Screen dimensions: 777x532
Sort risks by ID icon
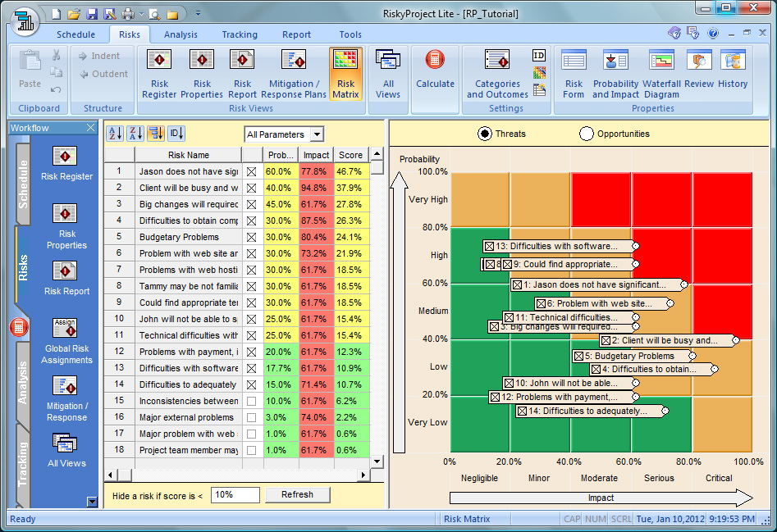[177, 133]
